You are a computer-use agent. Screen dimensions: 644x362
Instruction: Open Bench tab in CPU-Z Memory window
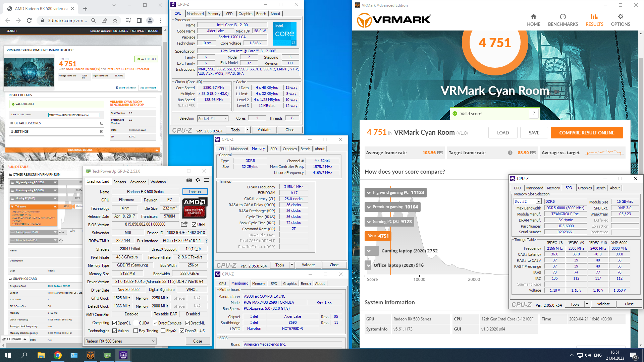[x=305, y=149]
